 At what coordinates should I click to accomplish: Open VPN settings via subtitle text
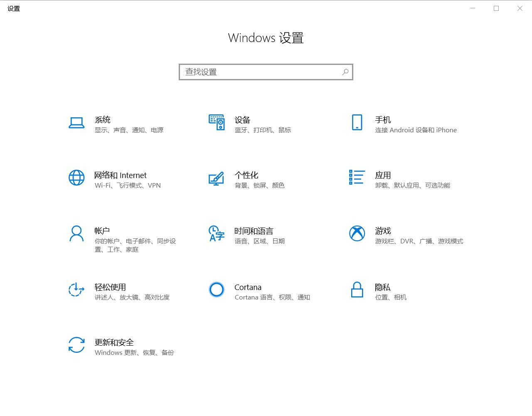point(155,185)
